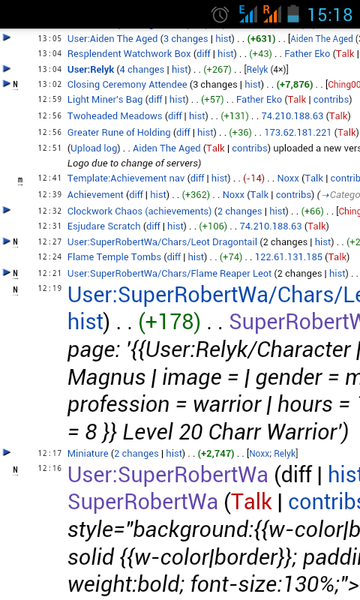This screenshot has height=600, width=360.
Task: Open large red Talk link for SuperRobertWa
Action: [x=251, y=502]
